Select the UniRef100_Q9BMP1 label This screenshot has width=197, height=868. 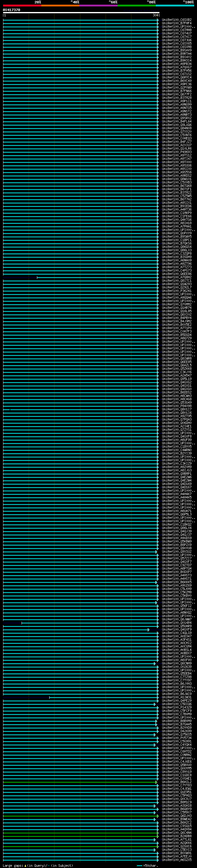177,474
